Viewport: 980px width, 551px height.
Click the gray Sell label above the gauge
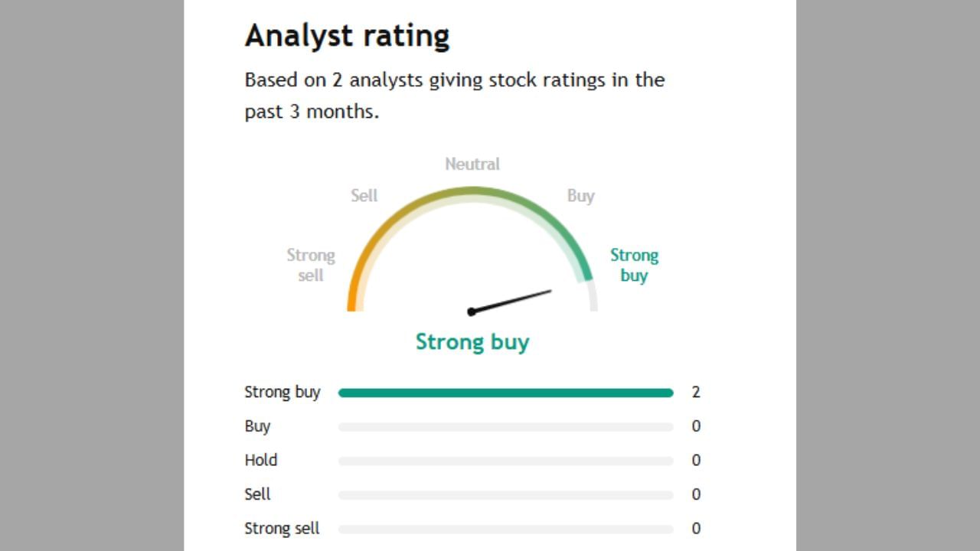click(364, 196)
